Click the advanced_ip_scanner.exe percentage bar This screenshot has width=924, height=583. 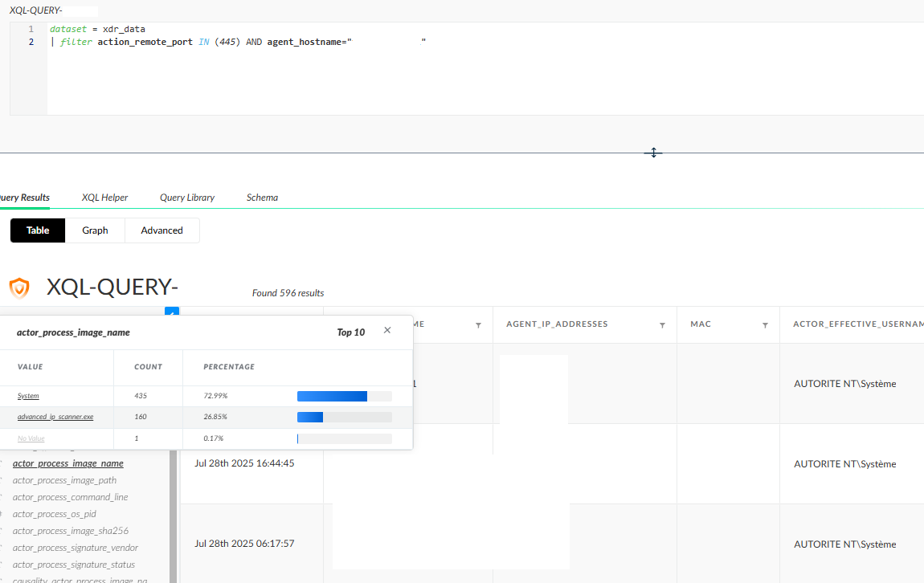[344, 418]
